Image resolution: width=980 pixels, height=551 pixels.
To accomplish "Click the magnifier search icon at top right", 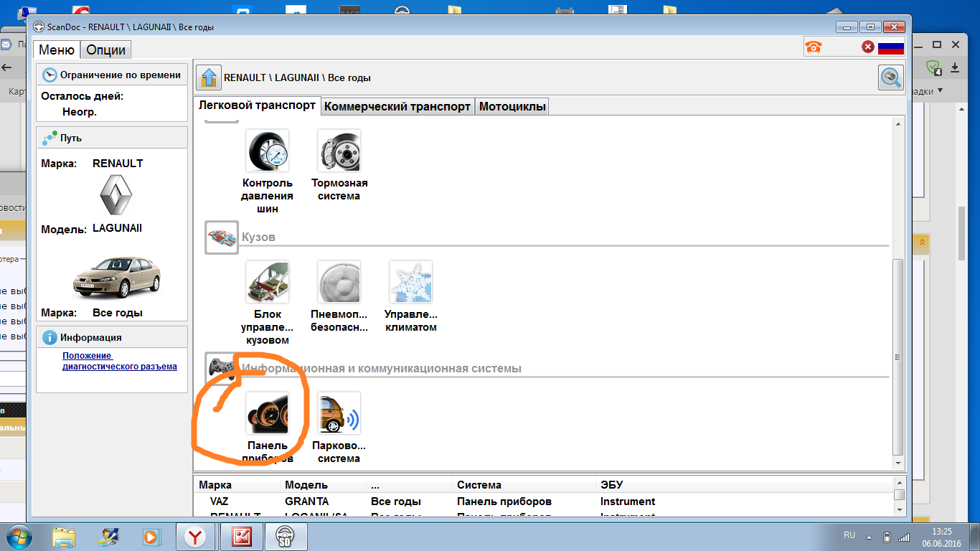I will [x=891, y=77].
